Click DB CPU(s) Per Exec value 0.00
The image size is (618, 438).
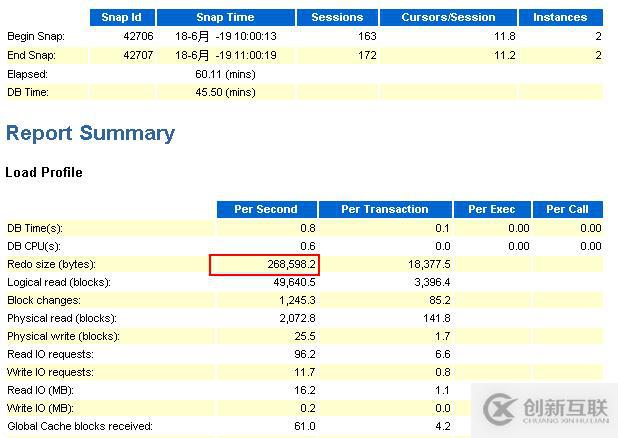(519, 246)
